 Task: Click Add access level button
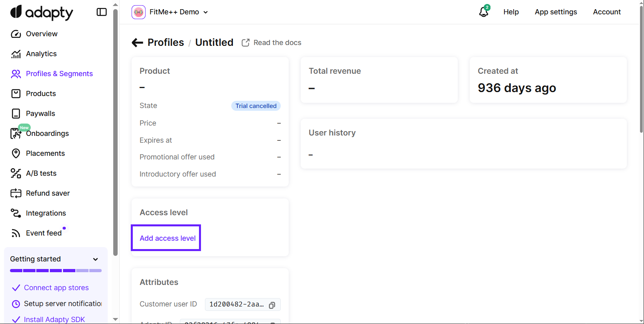click(167, 238)
